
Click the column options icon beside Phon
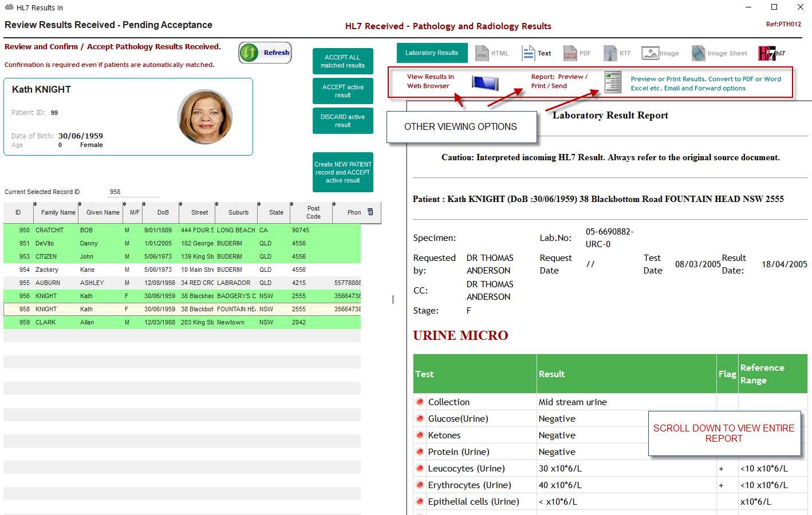point(370,212)
